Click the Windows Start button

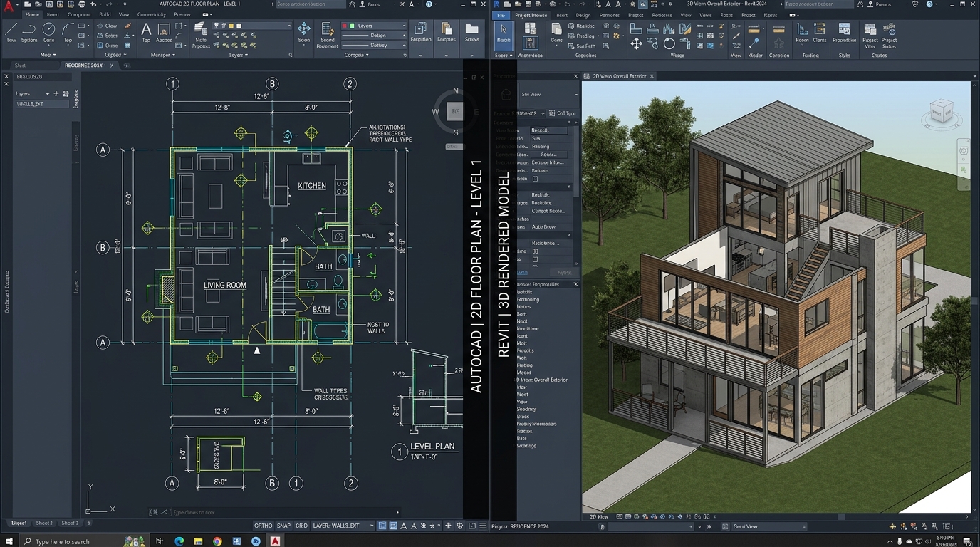coord(9,541)
